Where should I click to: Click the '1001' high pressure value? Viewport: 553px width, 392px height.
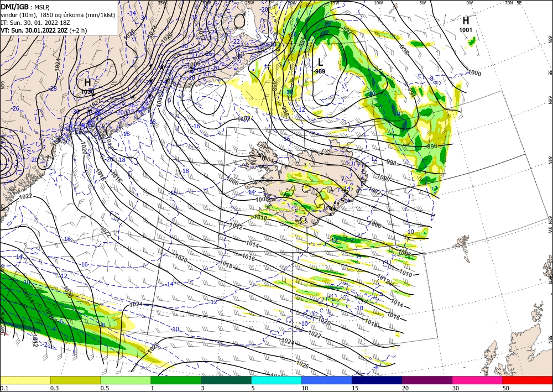click(466, 30)
